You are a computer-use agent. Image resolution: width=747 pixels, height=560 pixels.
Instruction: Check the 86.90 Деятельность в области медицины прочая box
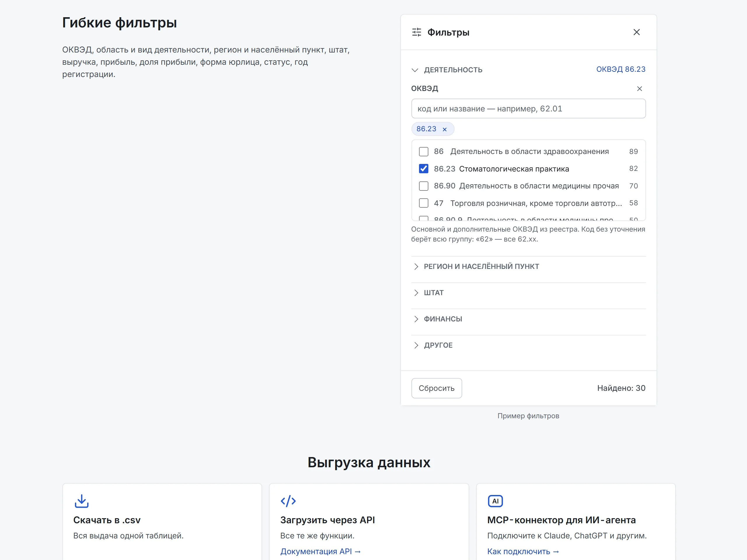[423, 186]
